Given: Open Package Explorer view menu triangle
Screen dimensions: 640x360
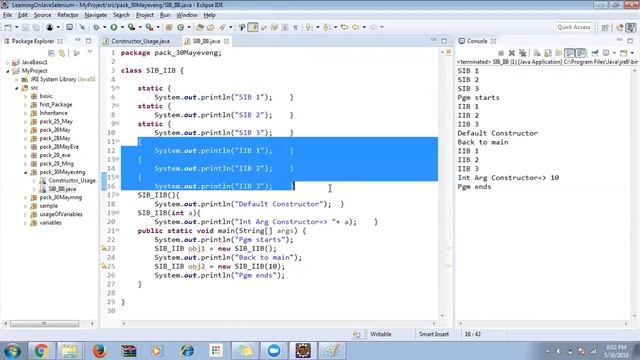Looking at the screenshot, I should [90, 52].
